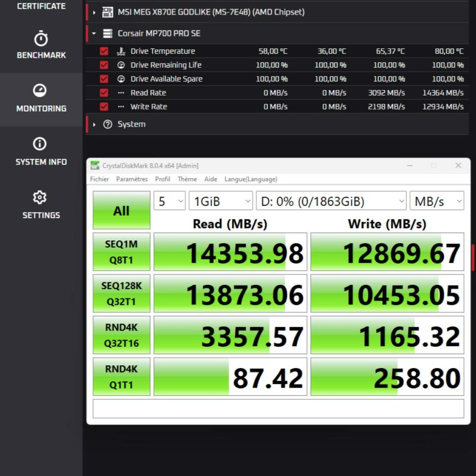Expand the MSI MEG X870E GODLIKE group
476x476 pixels.
(x=94, y=13)
